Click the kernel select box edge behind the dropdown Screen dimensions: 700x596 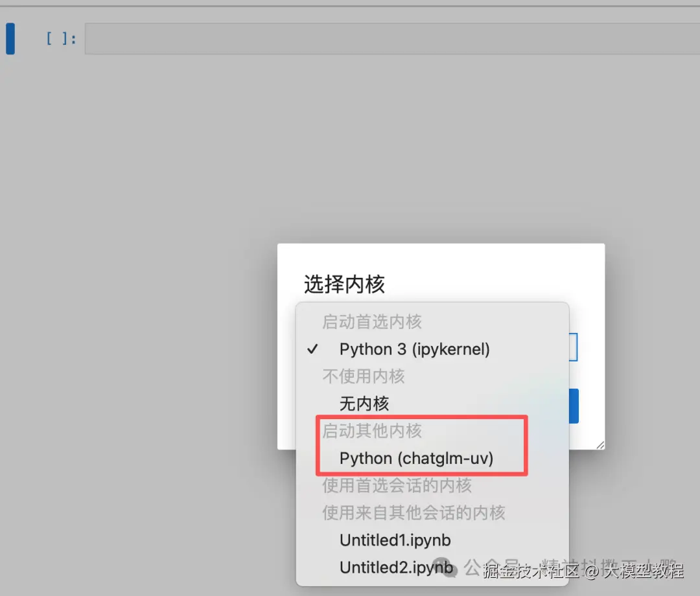pyautogui.click(x=573, y=347)
